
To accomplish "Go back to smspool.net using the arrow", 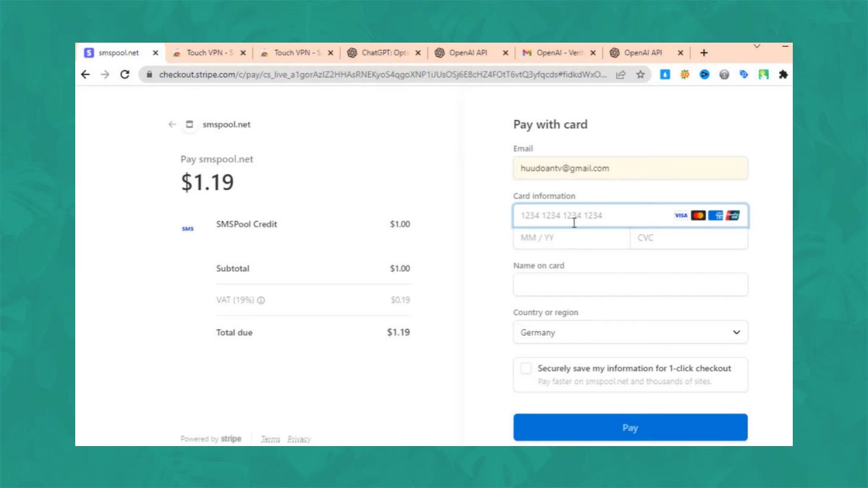I will point(172,124).
